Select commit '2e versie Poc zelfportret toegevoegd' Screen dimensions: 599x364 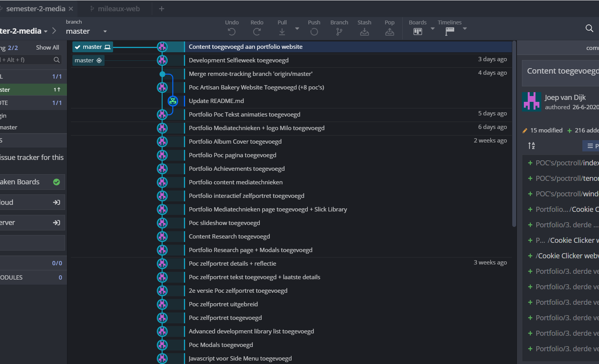click(238, 291)
